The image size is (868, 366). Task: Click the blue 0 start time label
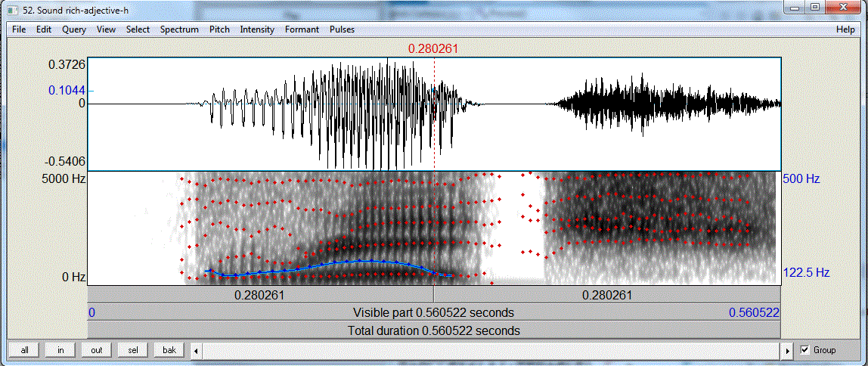click(x=92, y=313)
